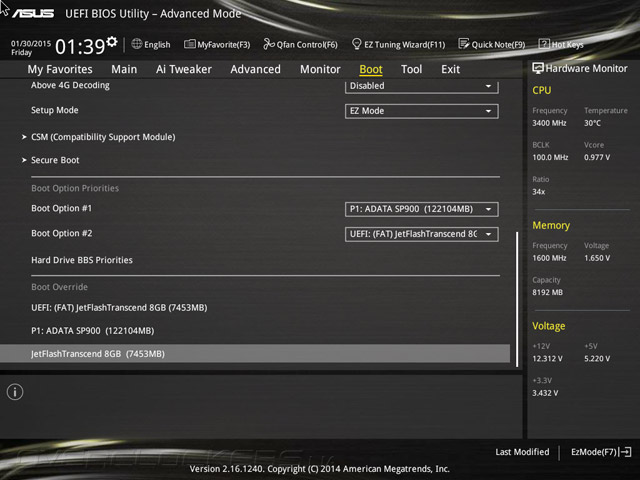The height and width of the screenshot is (480, 640).
Task: Click memory capacity value 8192 MB
Action: pos(548,293)
